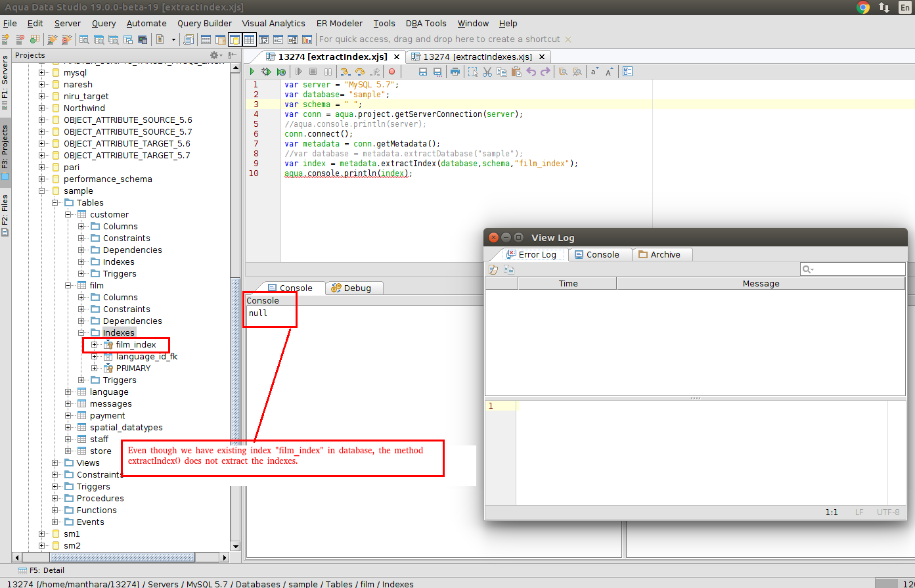Image resolution: width=915 pixels, height=588 pixels.
Task: Switch to the 13274 [extractIndexes.xjs] tab
Action: pos(478,57)
